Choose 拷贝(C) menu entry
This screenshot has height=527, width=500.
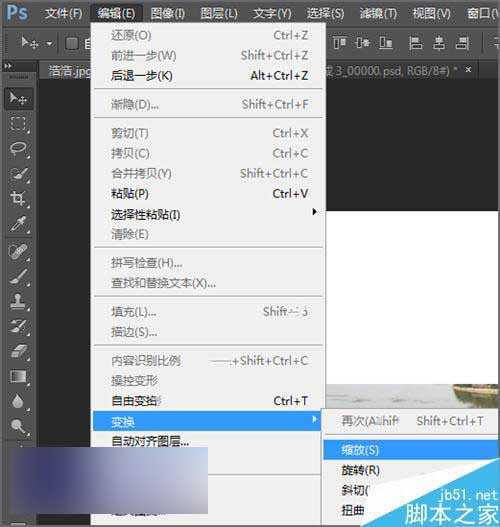(x=208, y=153)
